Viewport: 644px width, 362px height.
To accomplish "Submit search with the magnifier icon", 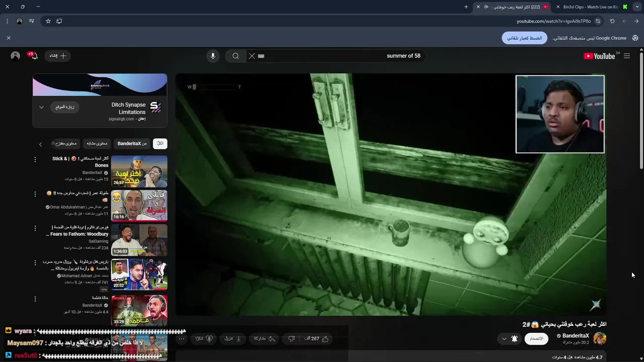I will (x=235, y=56).
